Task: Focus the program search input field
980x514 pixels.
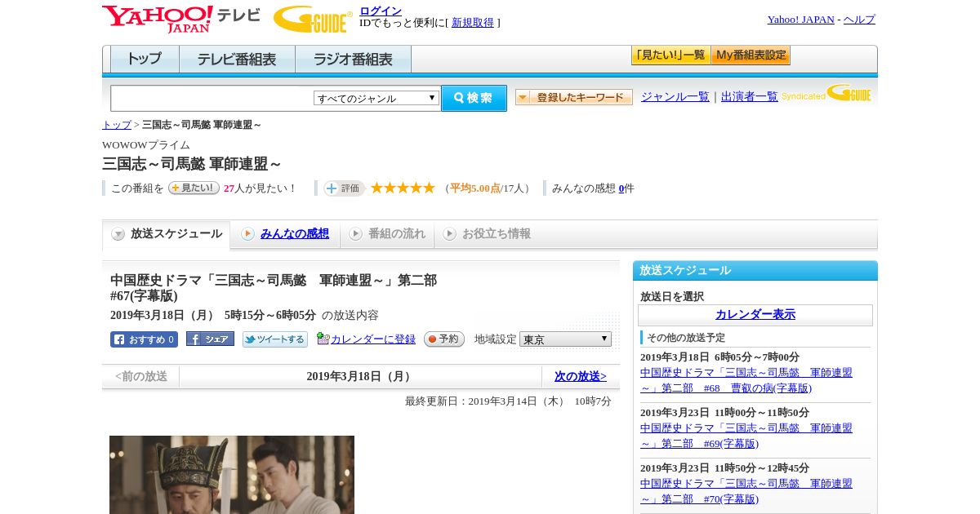Action: 212,98
